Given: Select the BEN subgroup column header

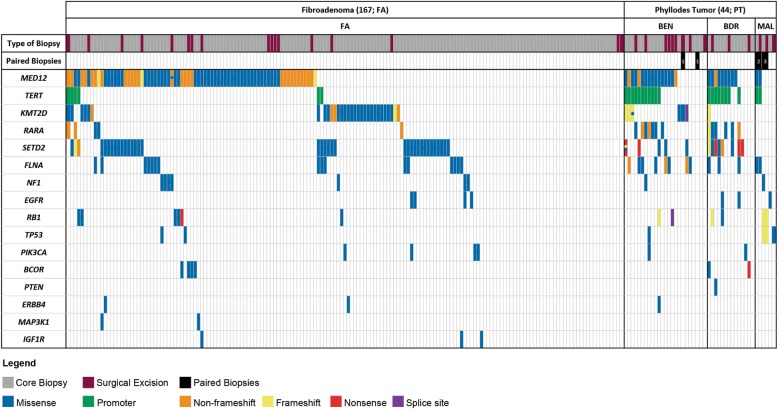Looking at the screenshot, I should tap(665, 24).
